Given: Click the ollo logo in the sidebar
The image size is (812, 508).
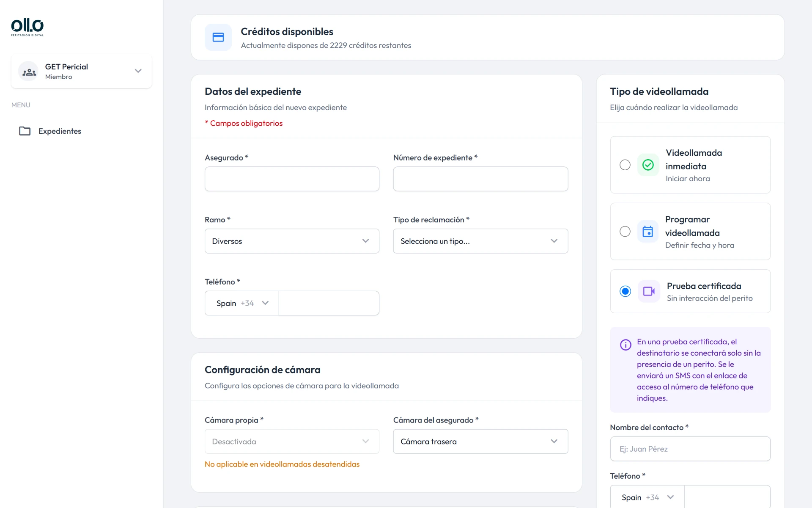Looking at the screenshot, I should point(27,28).
